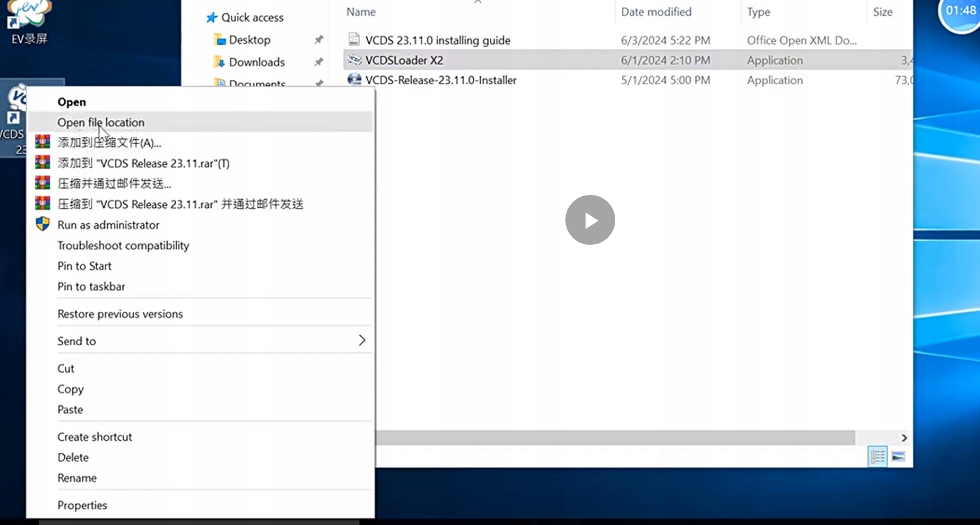The image size is (980, 525).
Task: Choose Send to in the context menu
Action: pyautogui.click(x=77, y=341)
